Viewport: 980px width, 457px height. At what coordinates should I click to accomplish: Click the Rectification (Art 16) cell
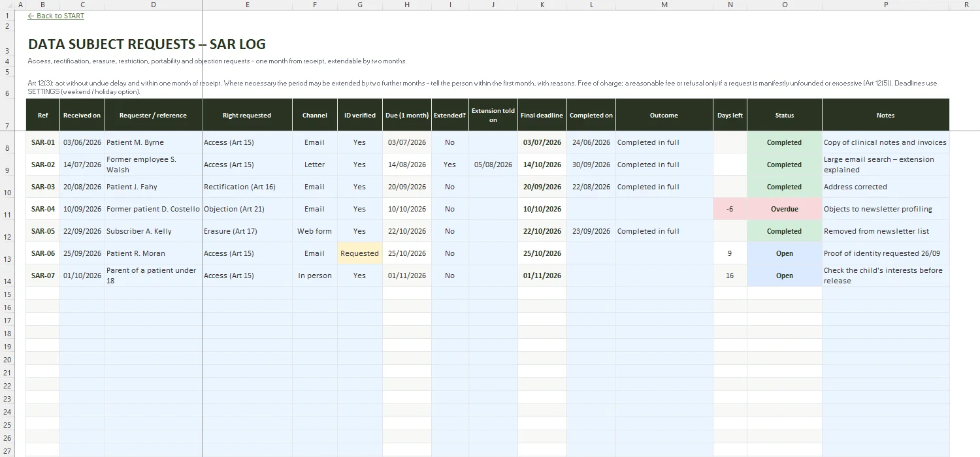point(247,187)
